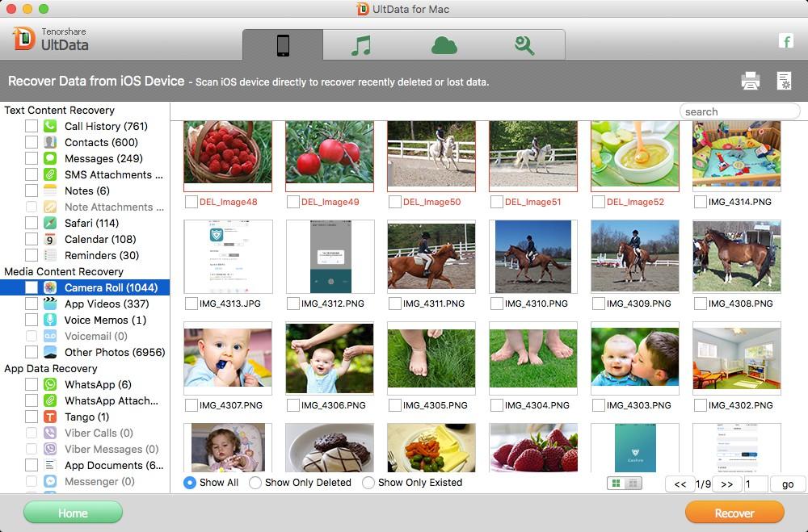Open the settings document icon
Viewport: 808px width, 532px height.
point(784,81)
